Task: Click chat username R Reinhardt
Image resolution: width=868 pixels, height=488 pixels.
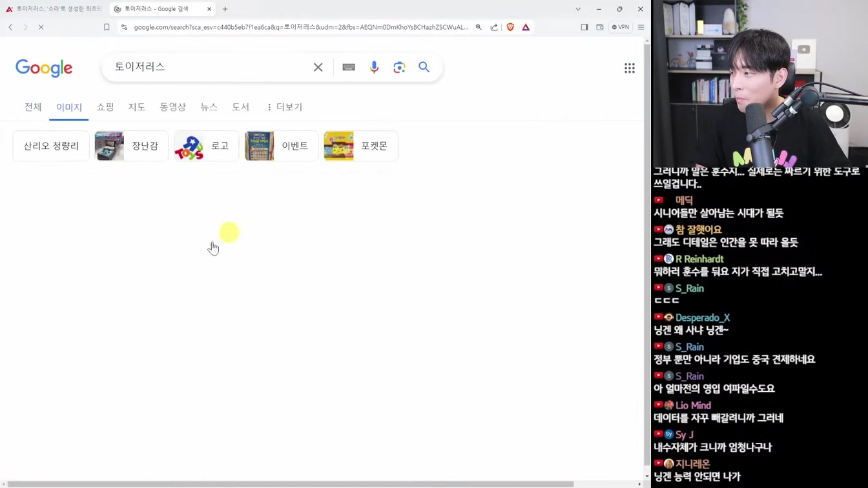Action: (x=699, y=259)
